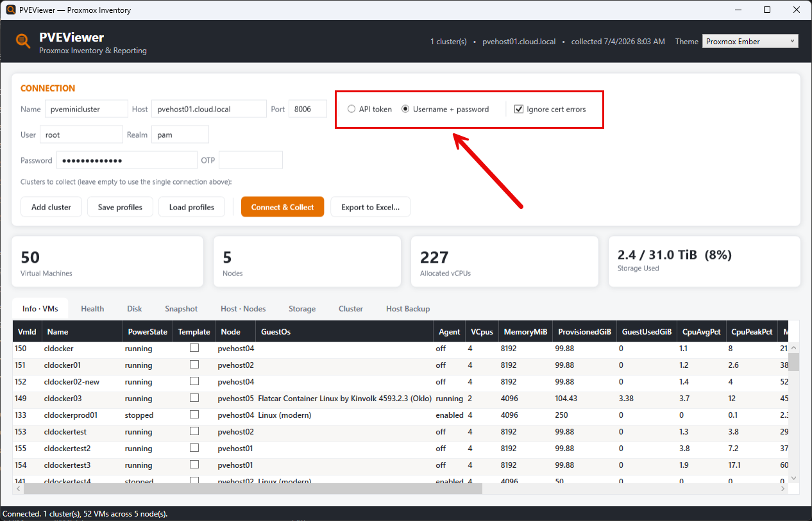The width and height of the screenshot is (812, 521).
Task: Click the Save profiles button
Action: (120, 207)
